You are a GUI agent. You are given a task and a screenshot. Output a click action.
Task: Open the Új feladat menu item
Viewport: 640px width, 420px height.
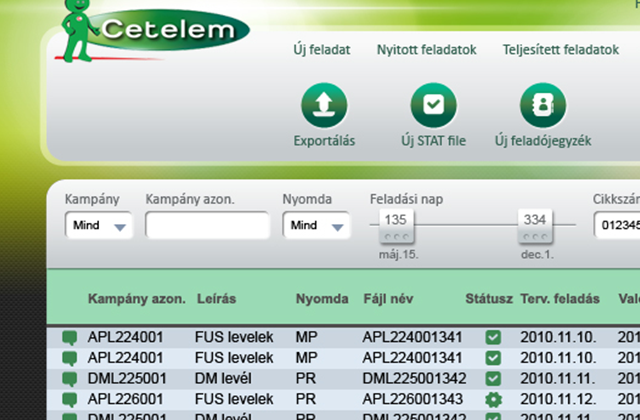[321, 49]
